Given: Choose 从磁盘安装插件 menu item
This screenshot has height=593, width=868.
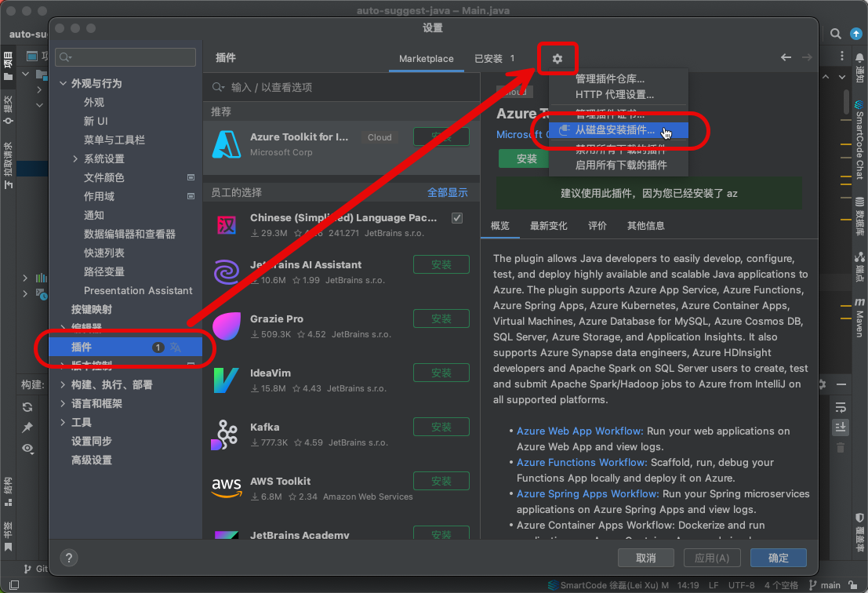Looking at the screenshot, I should 619,130.
